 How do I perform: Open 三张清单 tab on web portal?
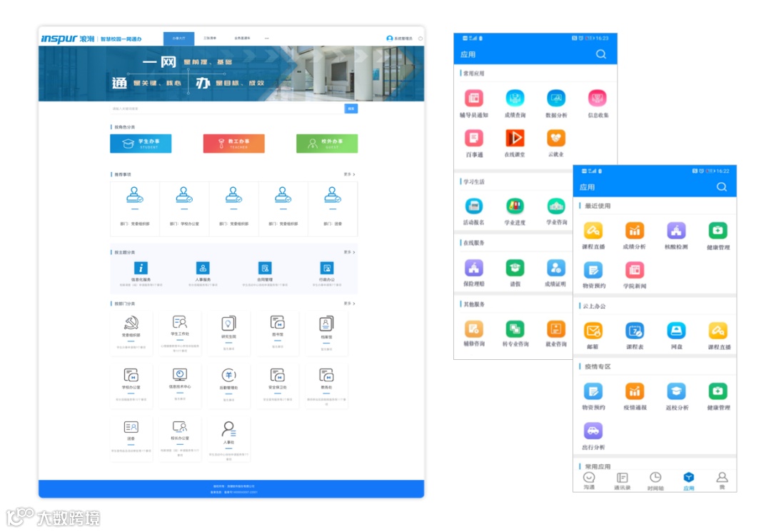210,39
